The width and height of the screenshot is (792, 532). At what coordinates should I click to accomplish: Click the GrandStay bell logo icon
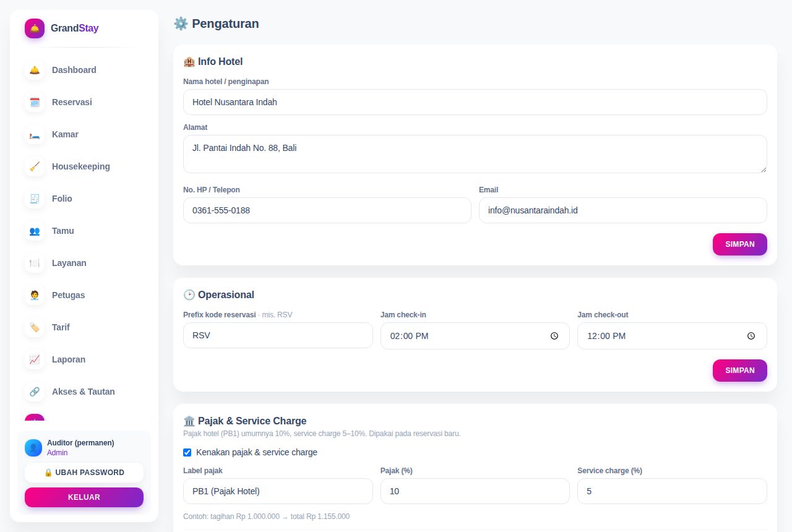point(35,28)
